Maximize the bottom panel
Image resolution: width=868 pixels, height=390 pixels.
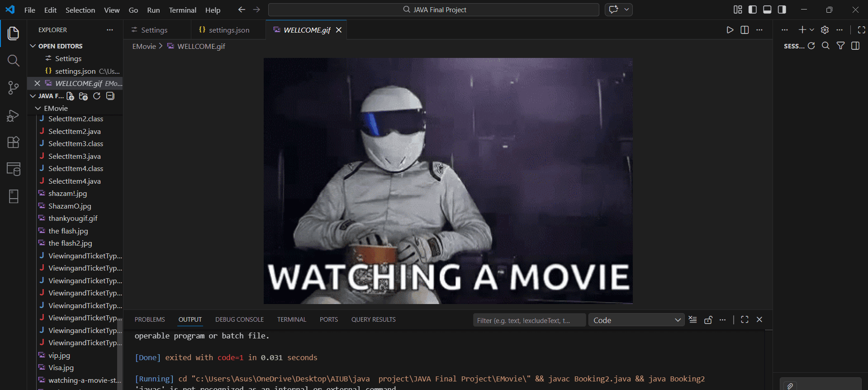click(745, 319)
